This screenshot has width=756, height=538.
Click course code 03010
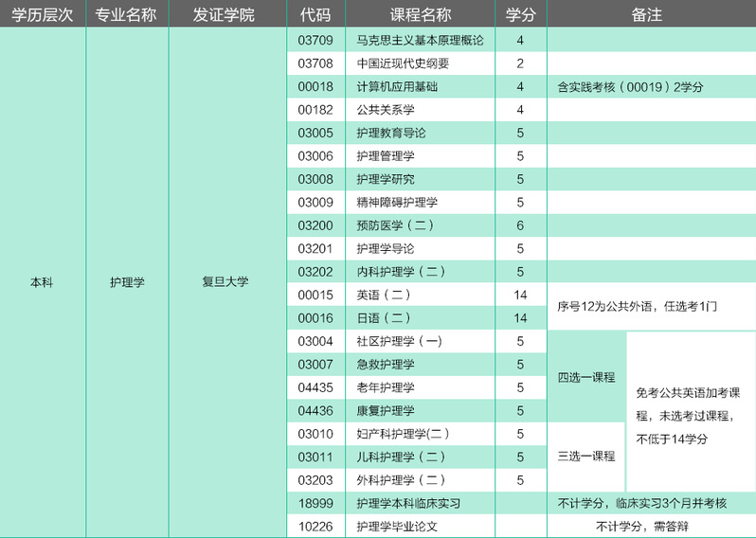tap(315, 434)
